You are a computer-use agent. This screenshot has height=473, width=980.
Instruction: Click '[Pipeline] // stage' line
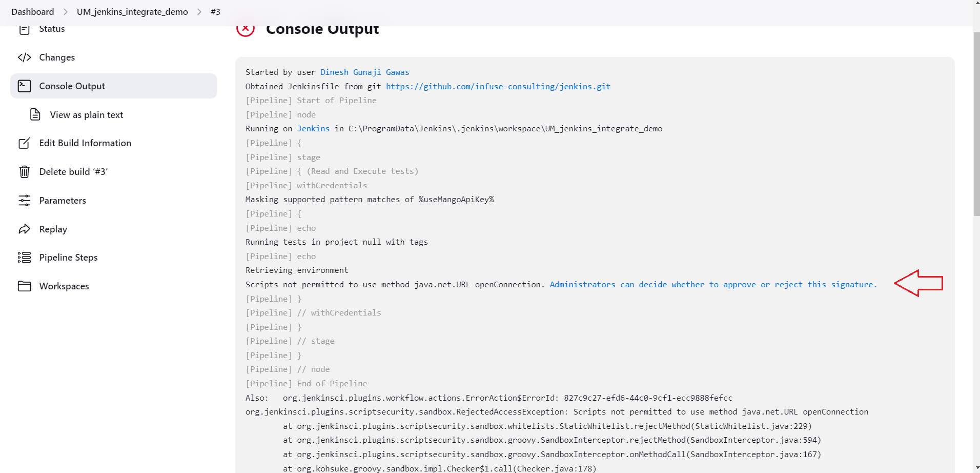click(x=290, y=341)
